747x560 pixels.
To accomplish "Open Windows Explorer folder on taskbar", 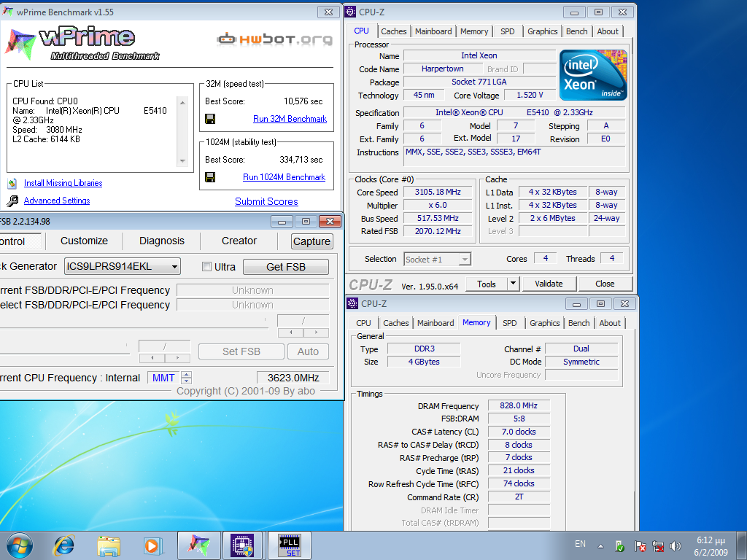I will tap(109, 545).
